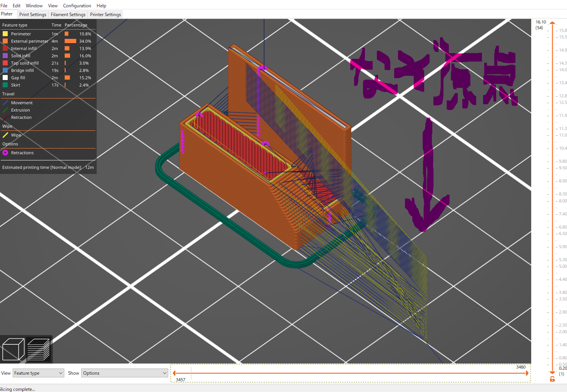Open the View Feature type dropdown
The image size is (567, 392).
point(38,373)
